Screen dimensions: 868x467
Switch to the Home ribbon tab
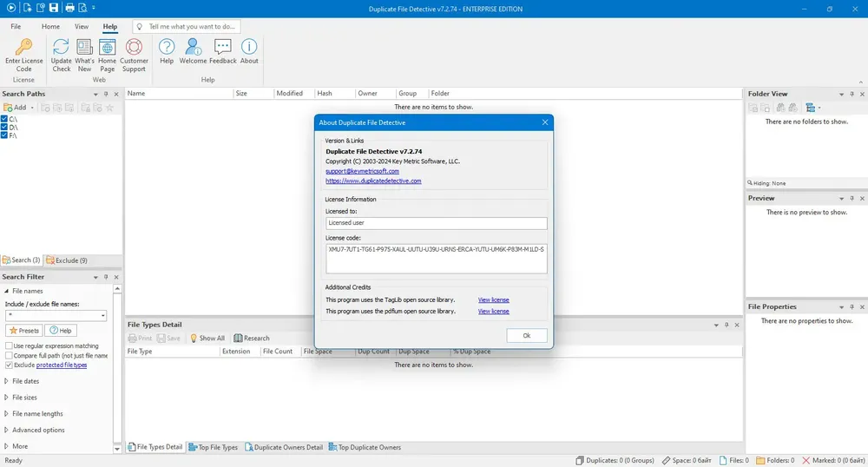[50, 27]
